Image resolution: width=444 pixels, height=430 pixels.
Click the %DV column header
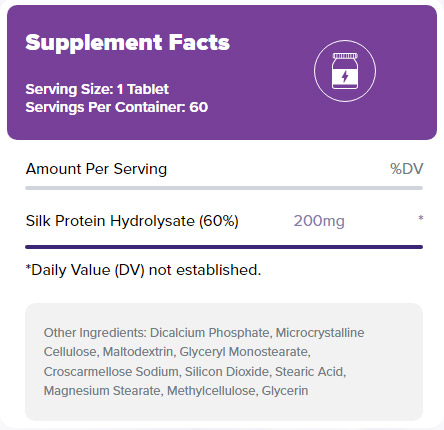pos(407,169)
